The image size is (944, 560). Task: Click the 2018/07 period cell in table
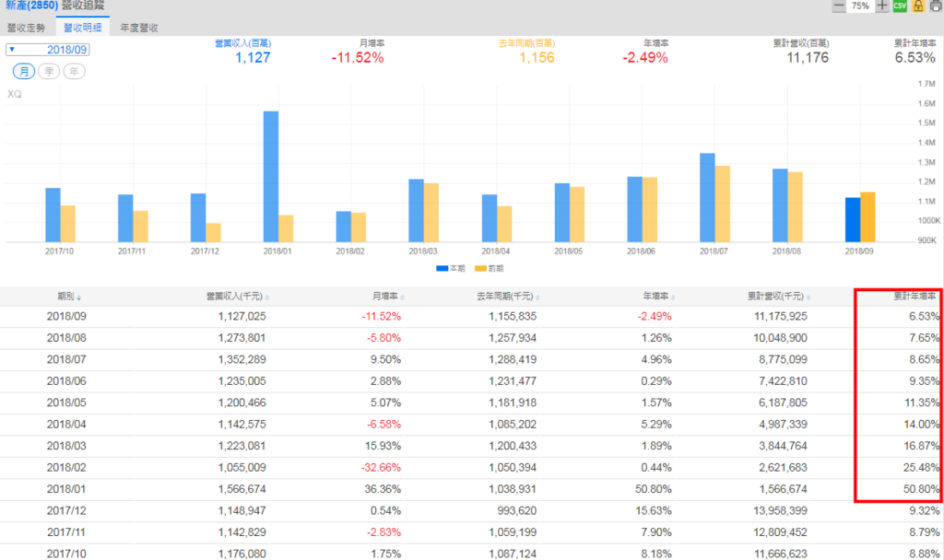tap(66, 360)
